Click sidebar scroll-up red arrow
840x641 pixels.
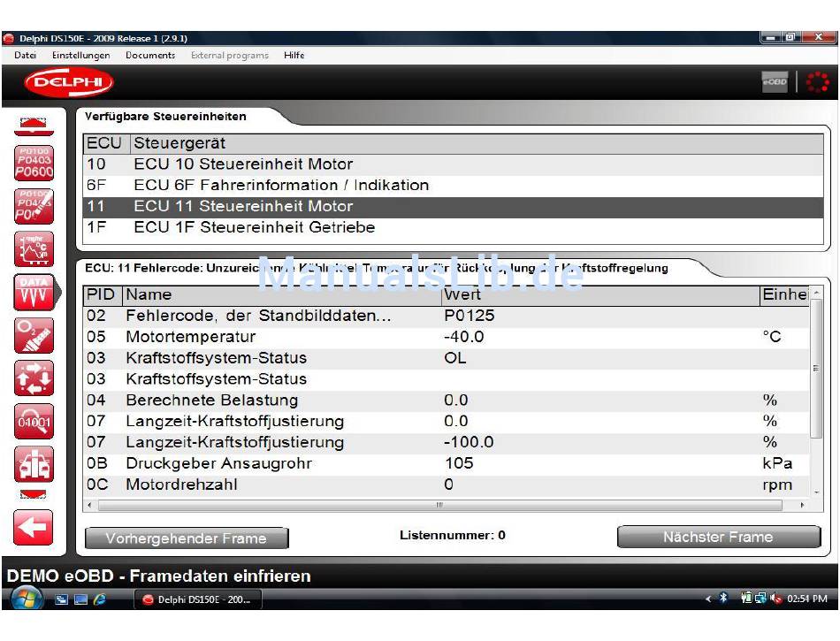[34, 126]
